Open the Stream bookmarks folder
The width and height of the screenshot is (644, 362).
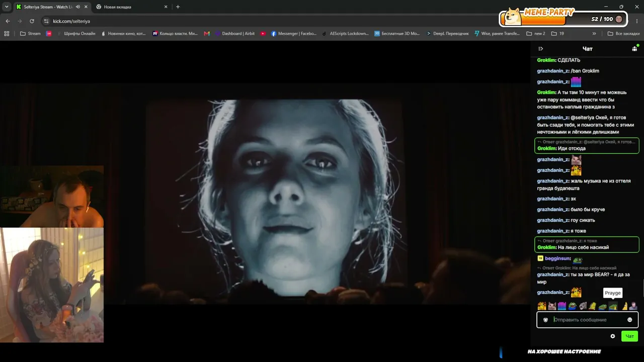30,34
